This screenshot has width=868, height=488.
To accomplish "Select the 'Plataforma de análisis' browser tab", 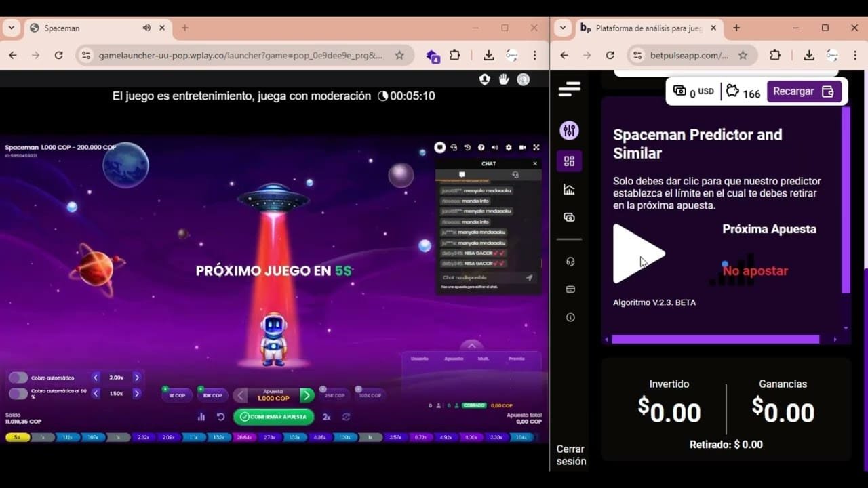I will tap(649, 28).
